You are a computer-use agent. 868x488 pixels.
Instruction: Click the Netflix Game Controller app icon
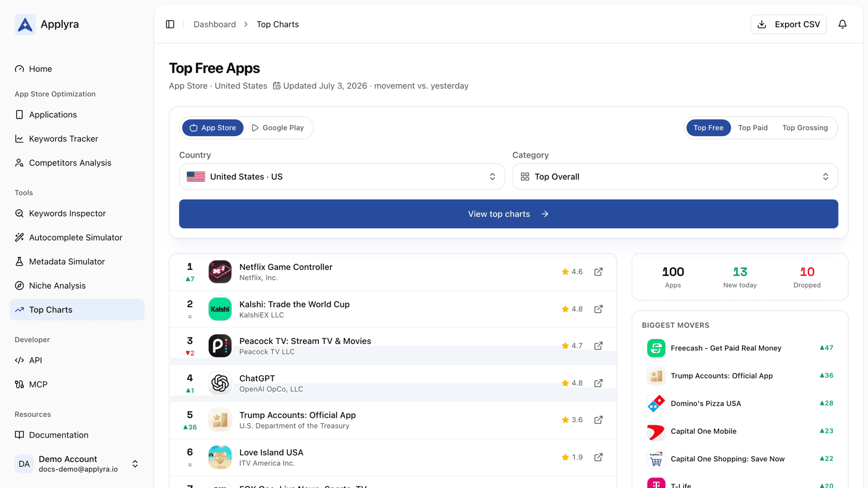(220, 272)
